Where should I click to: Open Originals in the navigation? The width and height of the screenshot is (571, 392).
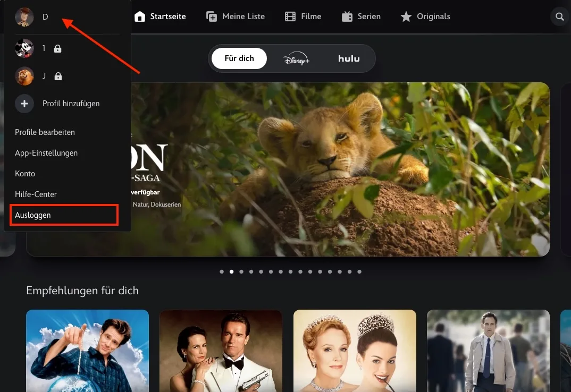[433, 16]
